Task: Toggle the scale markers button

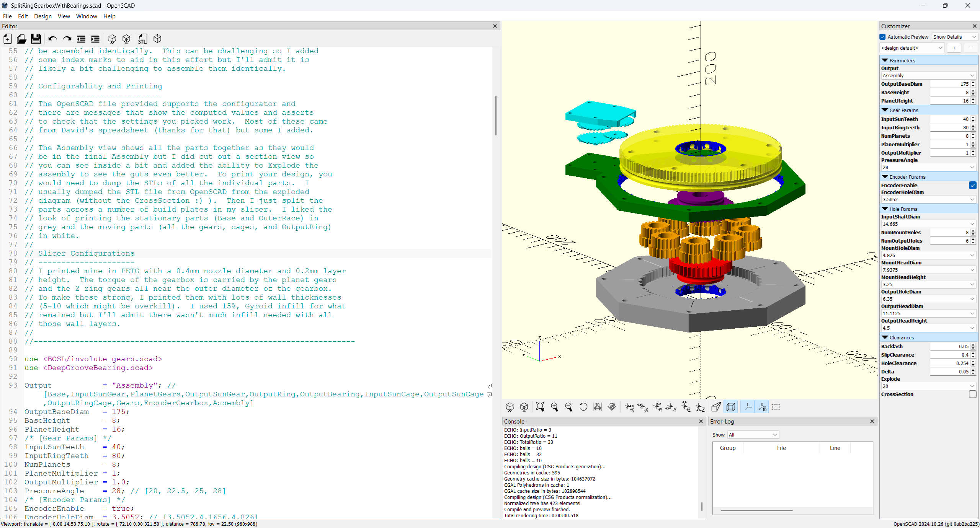Action: (762, 407)
